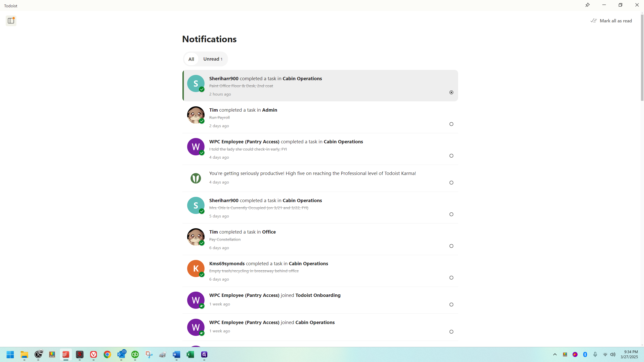
Task: Click the volume speaker tray icon
Action: (x=613, y=354)
